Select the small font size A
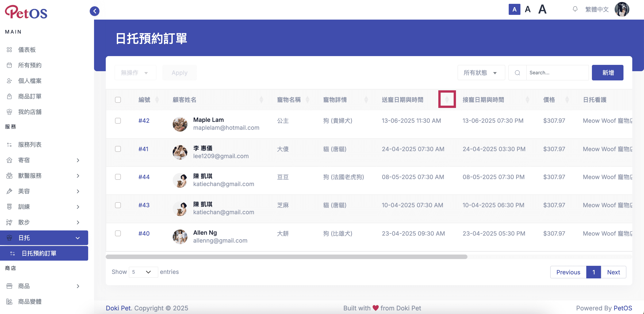The height and width of the screenshot is (314, 644). tap(514, 9)
